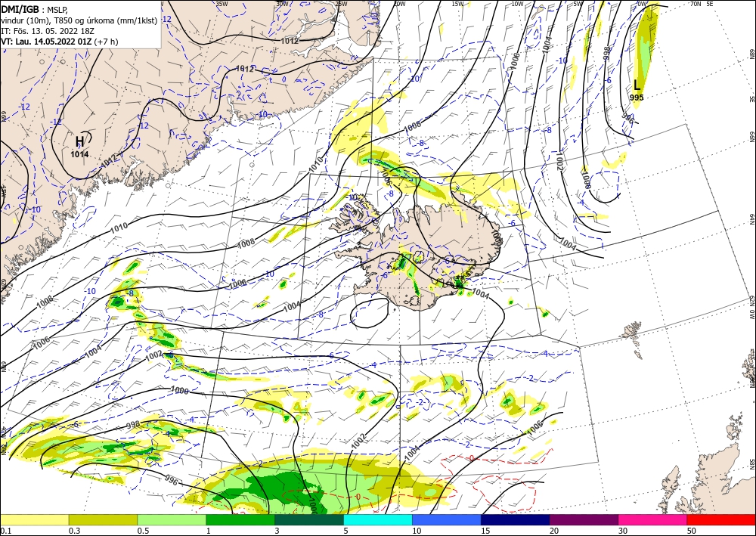Image resolution: width=756 pixels, height=536 pixels.
Task: Select the green 1–3 mm legend swatch
Action: pyautogui.click(x=240, y=519)
